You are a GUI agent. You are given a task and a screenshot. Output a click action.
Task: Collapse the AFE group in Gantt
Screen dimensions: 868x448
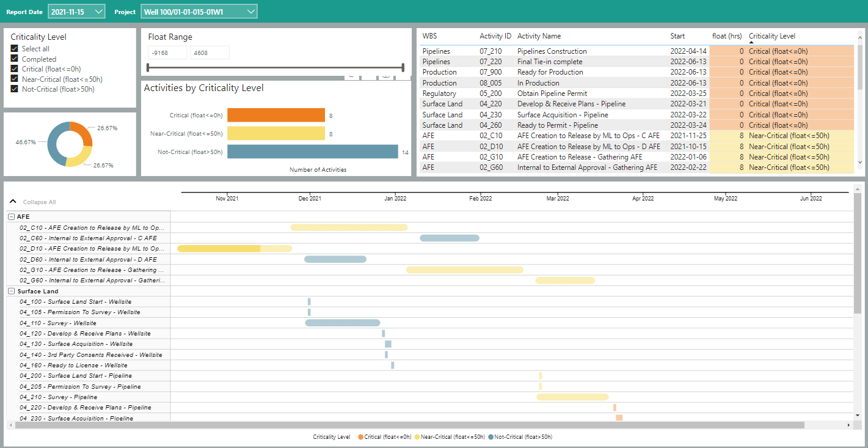click(11, 217)
